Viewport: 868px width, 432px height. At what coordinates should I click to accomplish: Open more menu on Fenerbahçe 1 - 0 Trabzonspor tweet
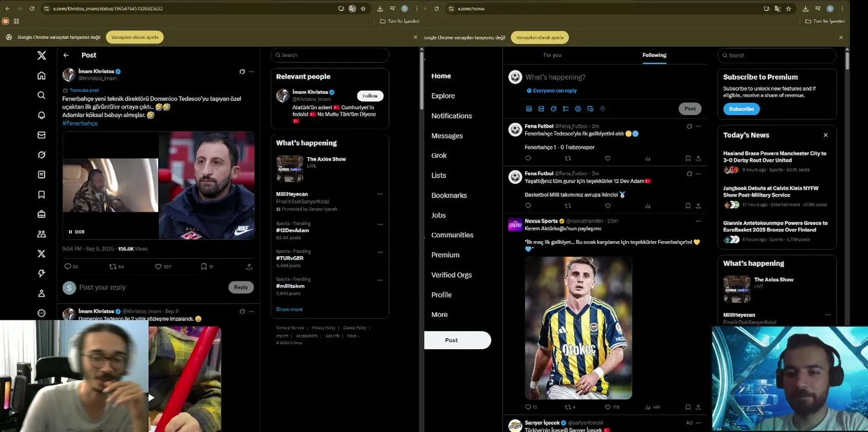[x=698, y=126]
